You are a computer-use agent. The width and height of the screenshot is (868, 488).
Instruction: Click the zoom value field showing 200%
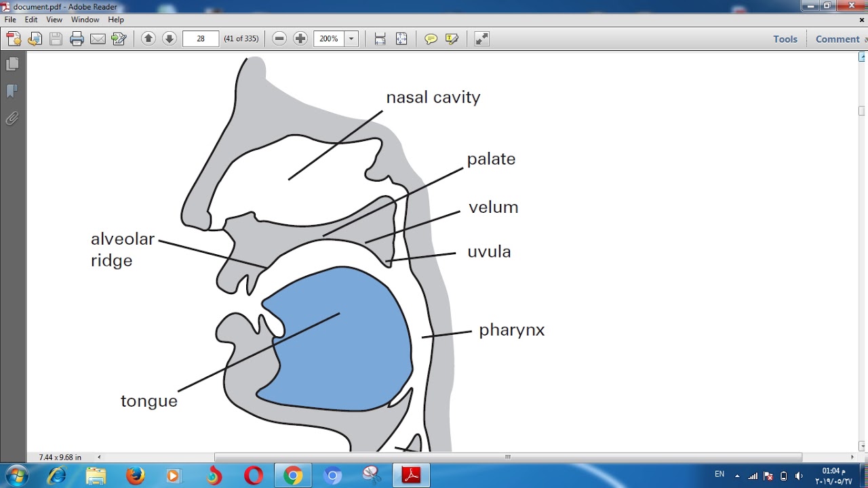(x=329, y=39)
